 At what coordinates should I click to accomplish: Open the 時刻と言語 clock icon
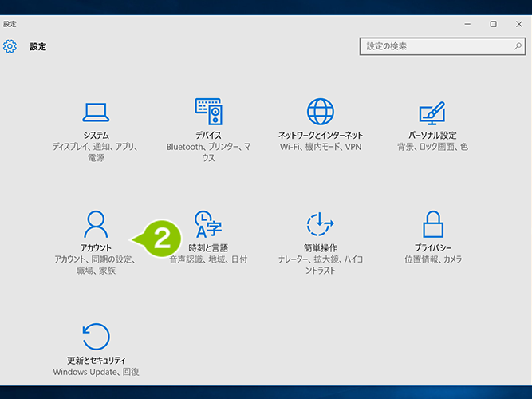click(x=208, y=224)
